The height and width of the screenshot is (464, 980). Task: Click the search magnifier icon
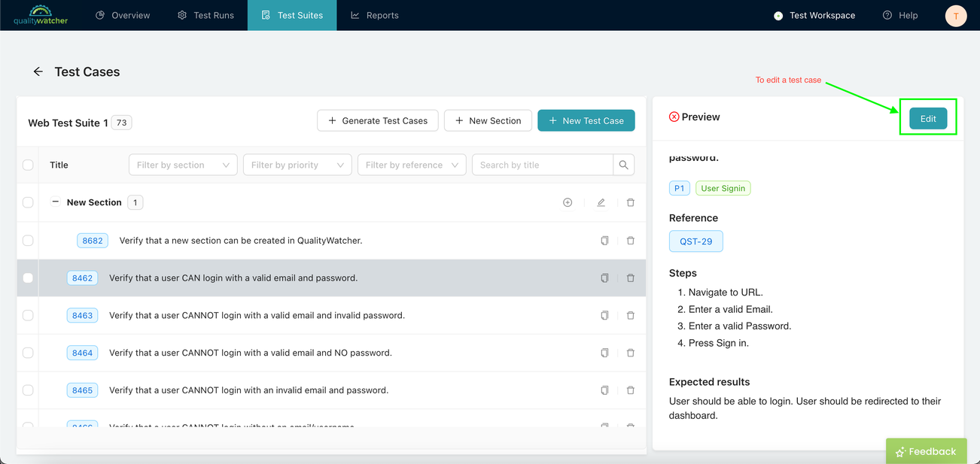tap(624, 165)
